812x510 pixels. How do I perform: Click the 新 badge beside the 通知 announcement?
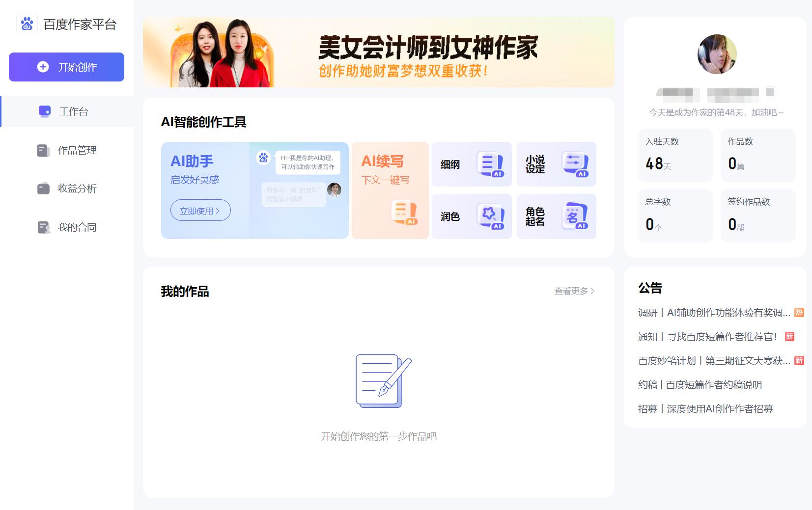(789, 336)
